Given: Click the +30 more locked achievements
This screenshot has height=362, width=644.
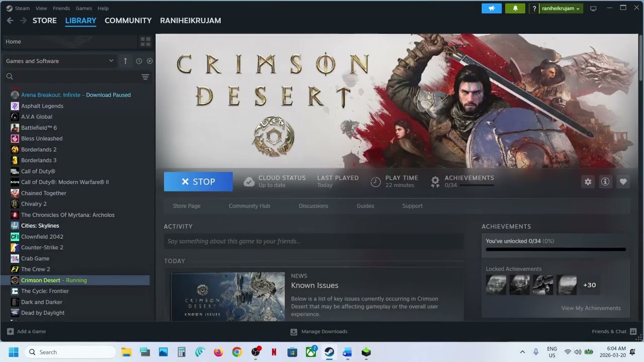Looking at the screenshot, I should (589, 285).
